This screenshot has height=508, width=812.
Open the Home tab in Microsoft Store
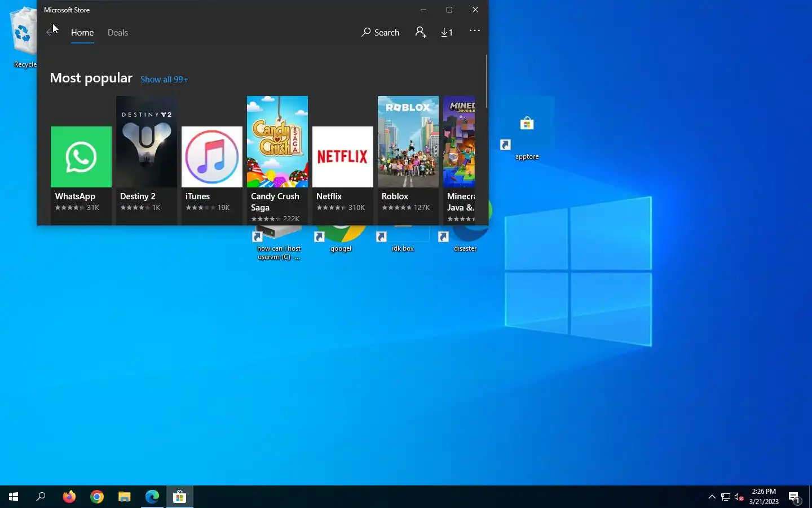[x=82, y=33]
